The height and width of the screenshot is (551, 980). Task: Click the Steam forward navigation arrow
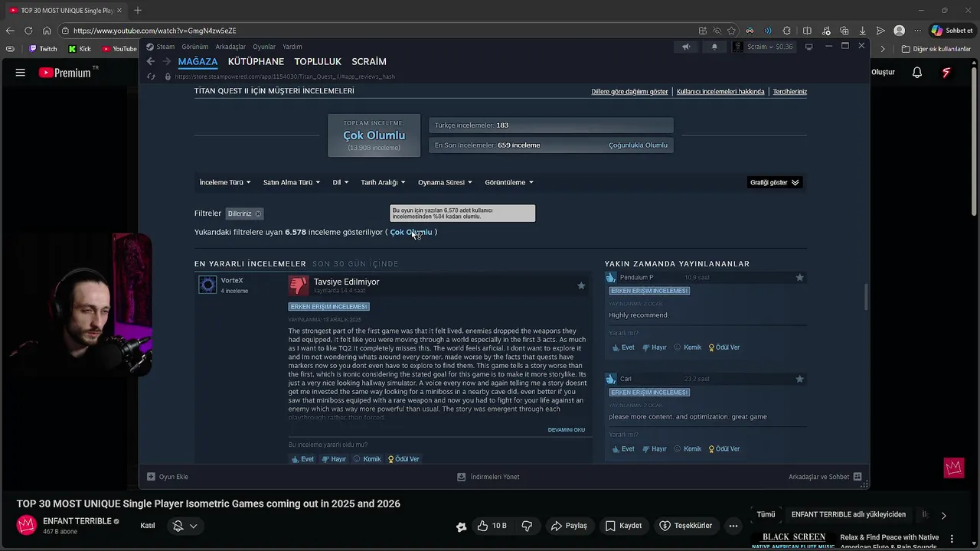(166, 61)
